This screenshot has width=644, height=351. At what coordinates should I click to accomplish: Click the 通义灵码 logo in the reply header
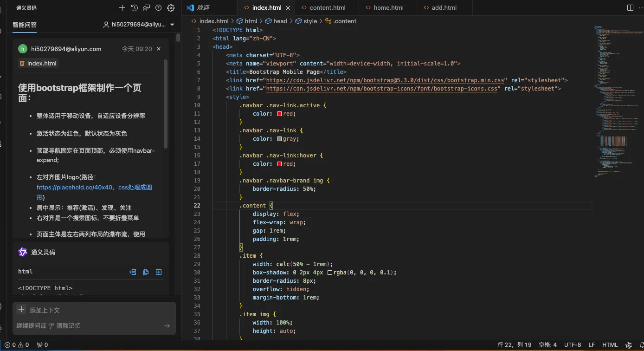(23, 252)
